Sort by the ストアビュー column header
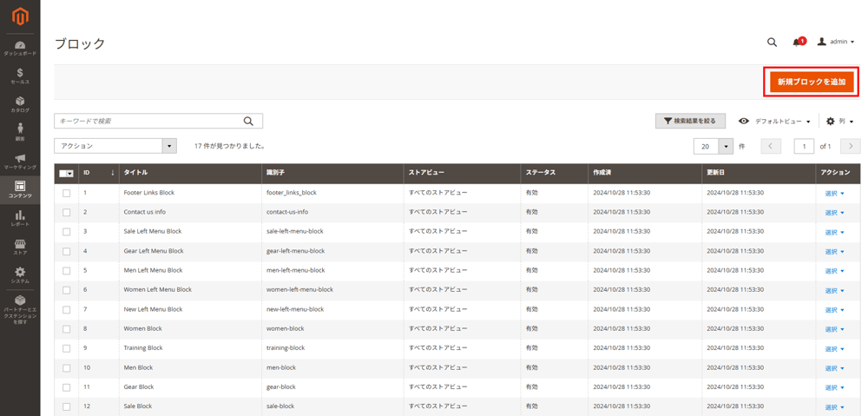The width and height of the screenshot is (868, 416). pyautogui.click(x=463, y=173)
